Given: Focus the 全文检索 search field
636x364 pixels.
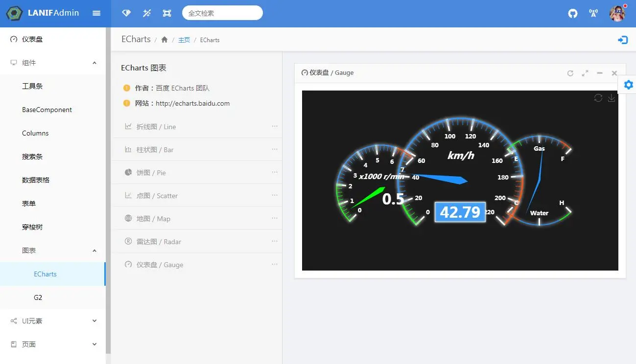Looking at the screenshot, I should click(x=222, y=13).
